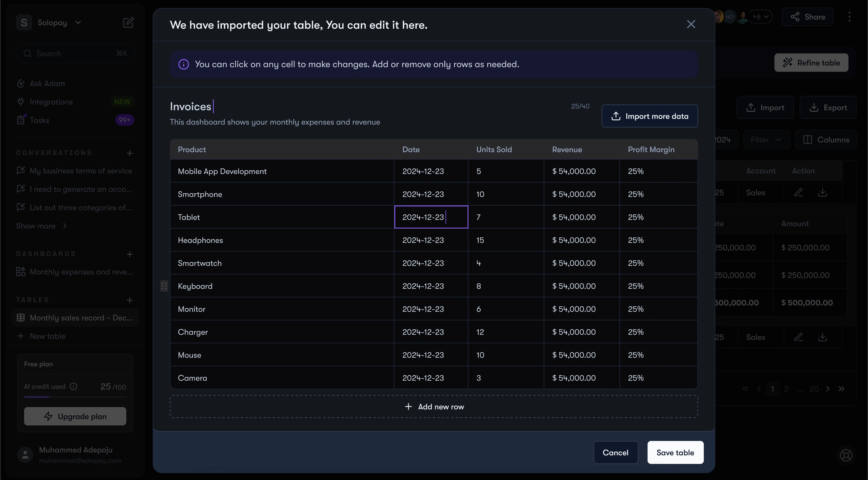The width and height of the screenshot is (868, 480).
Task: Click the row drag handle beside Keyboard
Action: pyautogui.click(x=164, y=286)
